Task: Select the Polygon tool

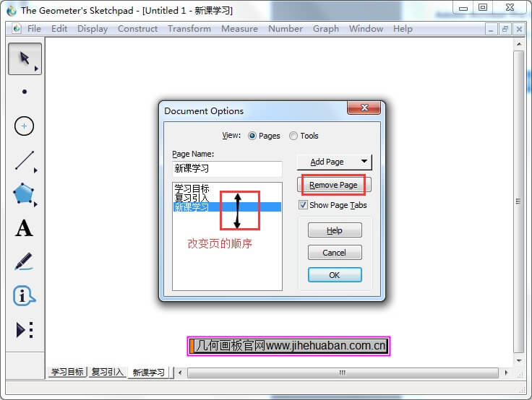Action: [23, 194]
